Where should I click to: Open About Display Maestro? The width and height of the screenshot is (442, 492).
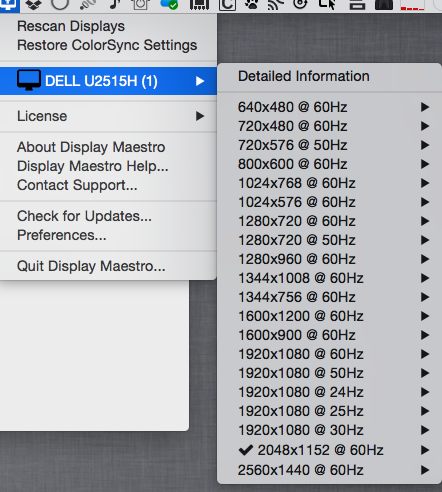pos(108,147)
